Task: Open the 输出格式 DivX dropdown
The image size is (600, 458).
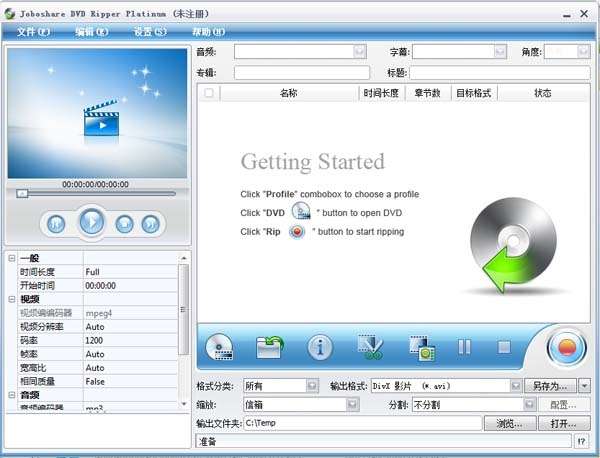Action: click(x=516, y=386)
